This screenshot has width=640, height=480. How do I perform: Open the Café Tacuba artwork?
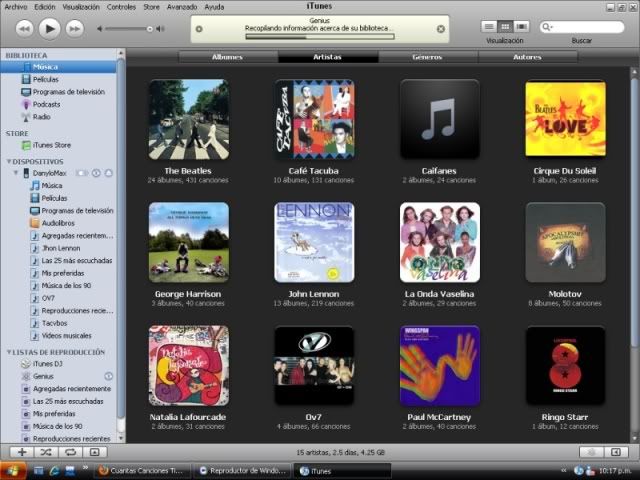[314, 119]
